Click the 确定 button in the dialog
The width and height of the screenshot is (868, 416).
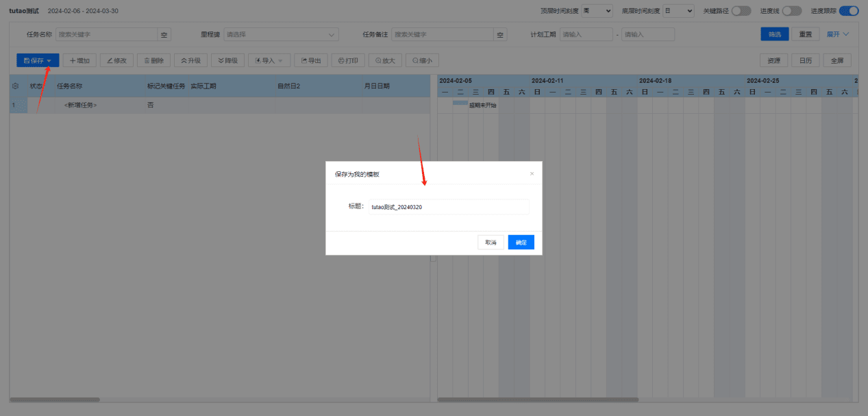tap(521, 242)
